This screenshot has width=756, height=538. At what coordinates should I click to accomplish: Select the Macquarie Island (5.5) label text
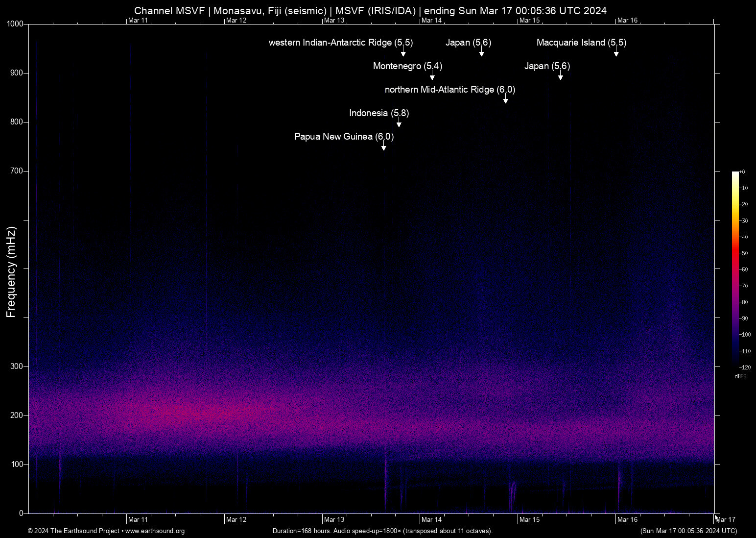(581, 43)
